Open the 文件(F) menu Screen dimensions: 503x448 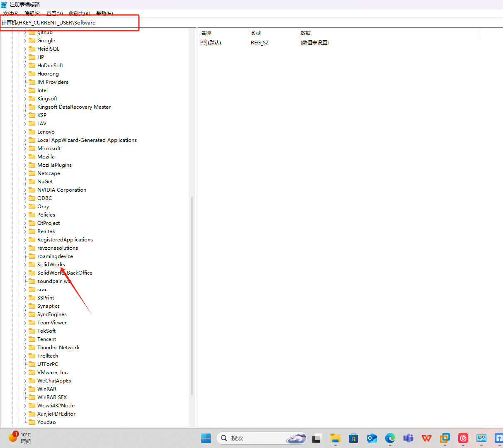coord(11,14)
